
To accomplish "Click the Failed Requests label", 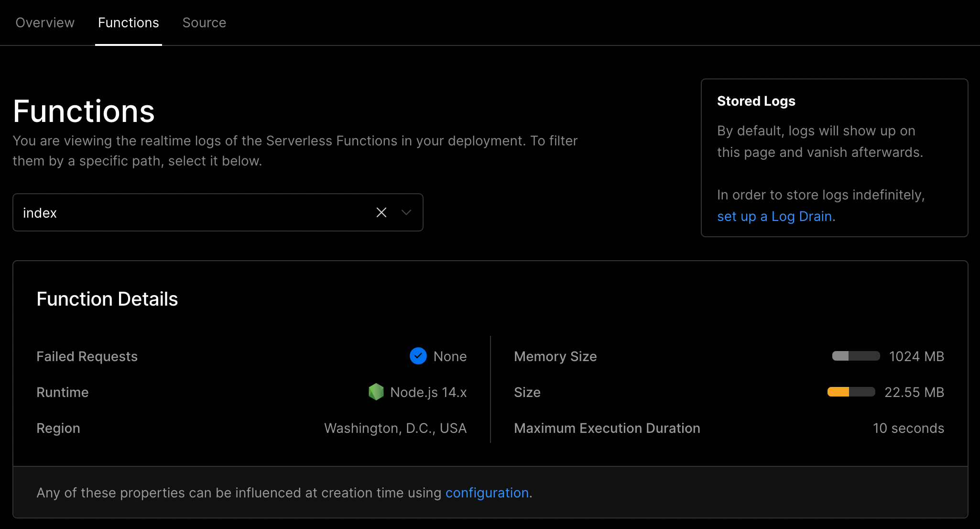I will click(87, 356).
